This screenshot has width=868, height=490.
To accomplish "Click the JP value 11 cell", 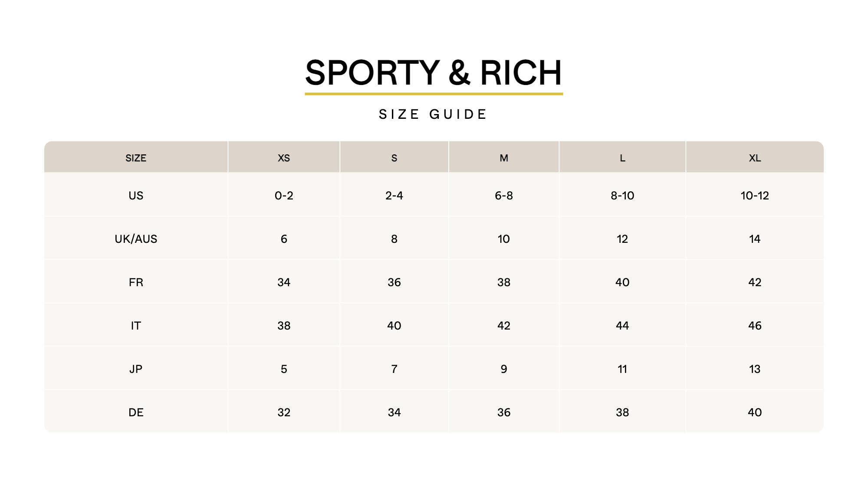I will coord(622,369).
